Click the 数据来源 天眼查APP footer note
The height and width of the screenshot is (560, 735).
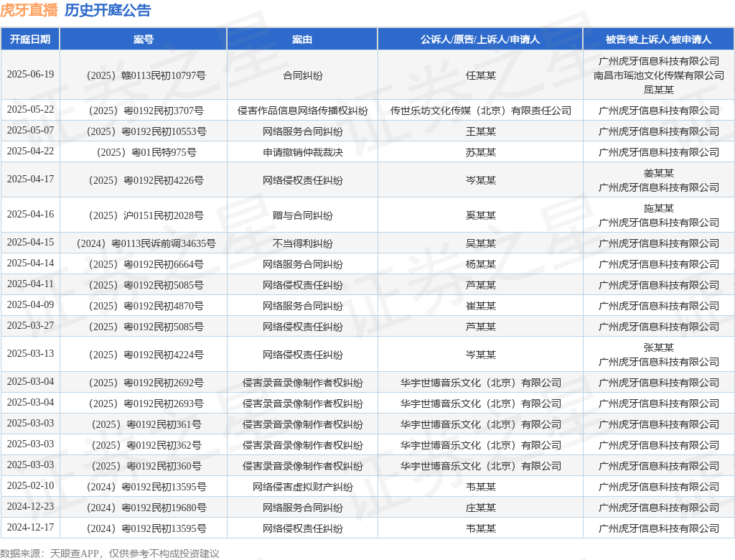click(x=110, y=554)
